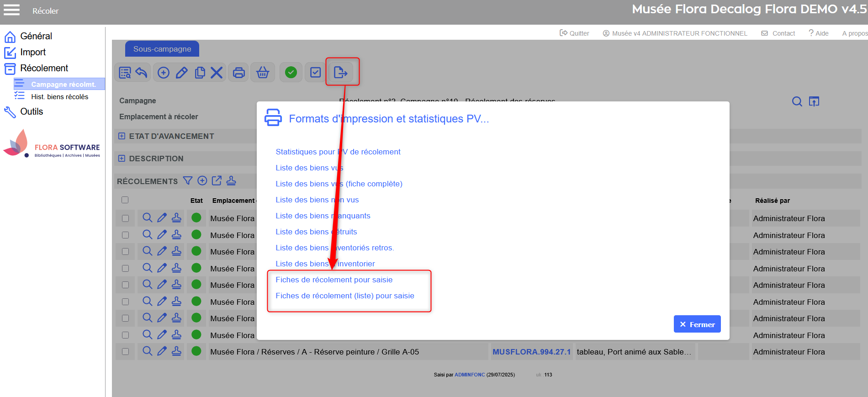Open the MUSFLORA.994.27.1 item link
Viewport: 868px width, 397px height.
point(531,352)
